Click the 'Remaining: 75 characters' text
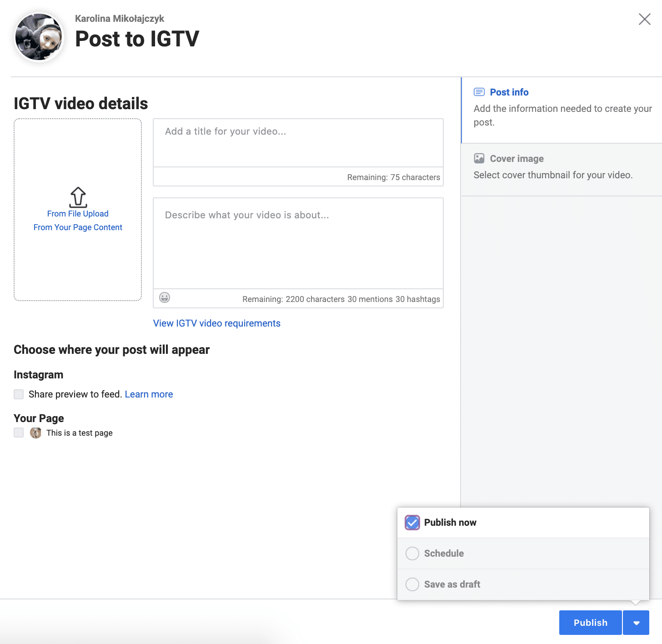 394,177
